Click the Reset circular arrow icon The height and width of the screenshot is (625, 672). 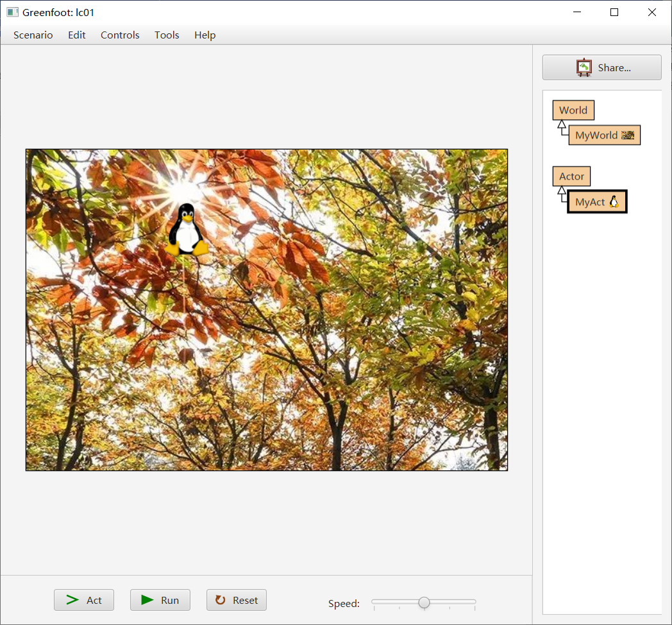220,600
